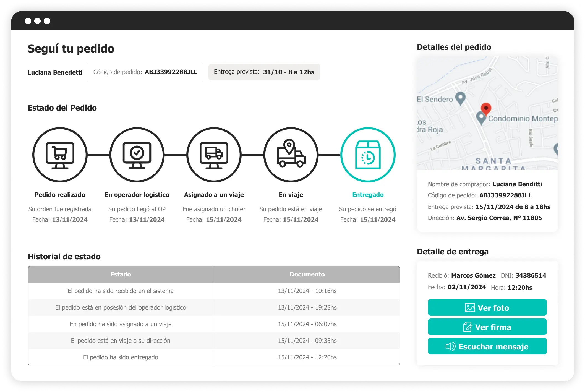This screenshot has width=585, height=392.
Task: Click DNI number 34386514
Action: [x=531, y=275]
